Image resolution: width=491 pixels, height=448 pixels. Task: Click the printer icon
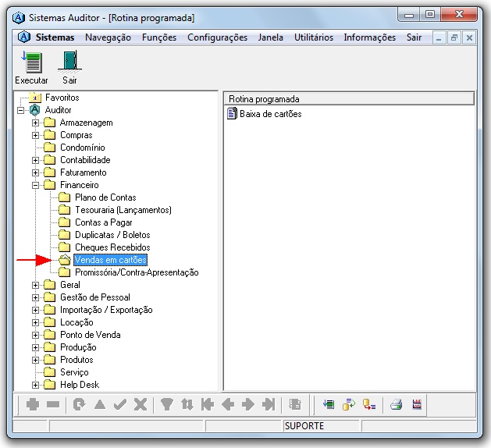coord(396,404)
